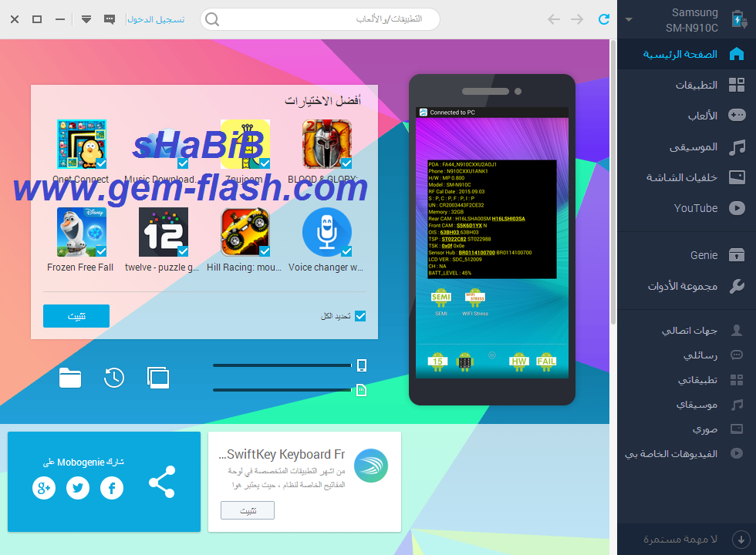Focus the apps and games search field
Screen dimensions: 756x555
320,19
